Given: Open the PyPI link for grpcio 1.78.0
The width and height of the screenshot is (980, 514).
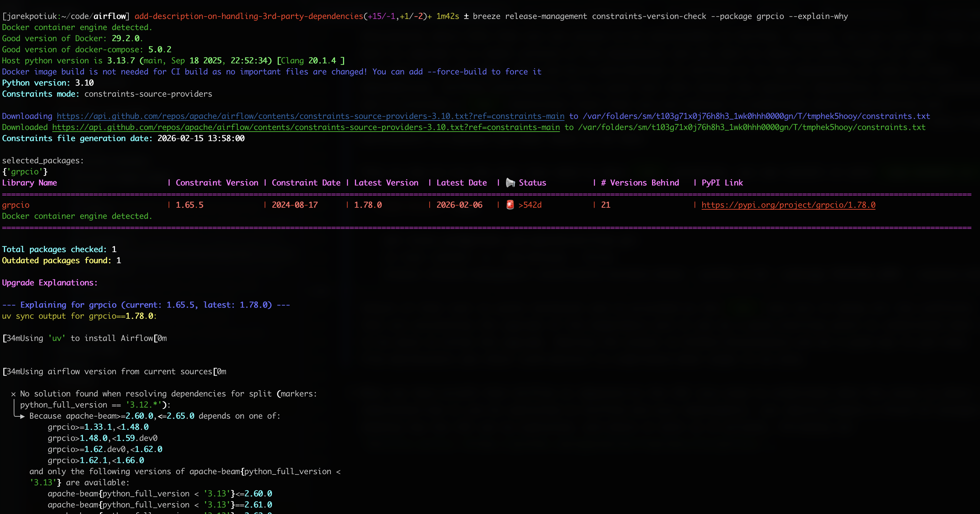Looking at the screenshot, I should point(788,205).
